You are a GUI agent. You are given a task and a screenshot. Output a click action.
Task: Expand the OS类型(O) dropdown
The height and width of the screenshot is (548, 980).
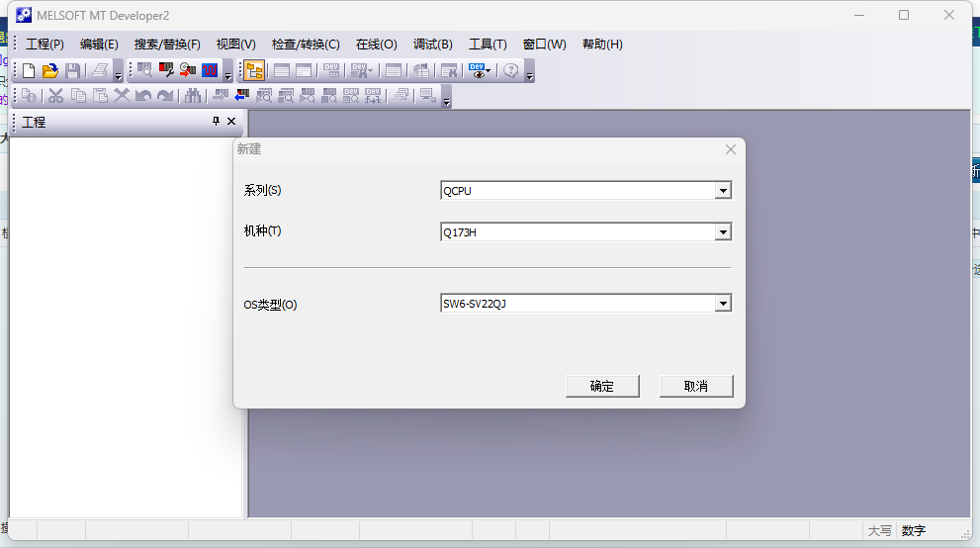click(723, 304)
